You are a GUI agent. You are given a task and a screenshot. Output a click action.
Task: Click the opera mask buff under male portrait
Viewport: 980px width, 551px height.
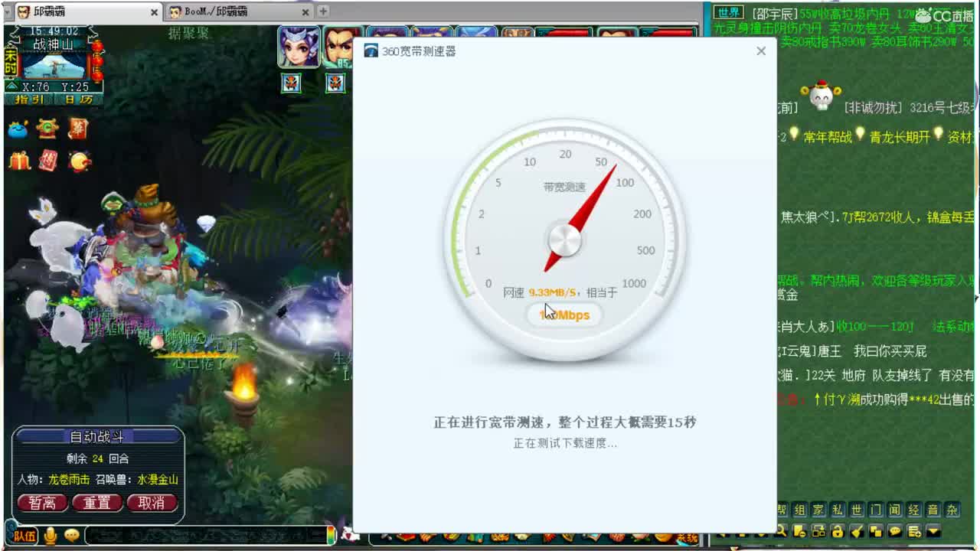335,83
